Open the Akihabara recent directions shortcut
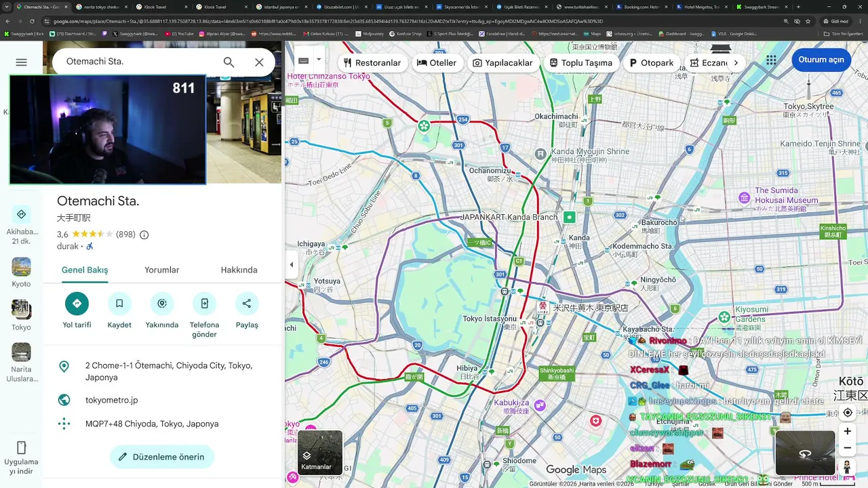Screen dimensions: 868x488 pyautogui.click(x=21, y=226)
